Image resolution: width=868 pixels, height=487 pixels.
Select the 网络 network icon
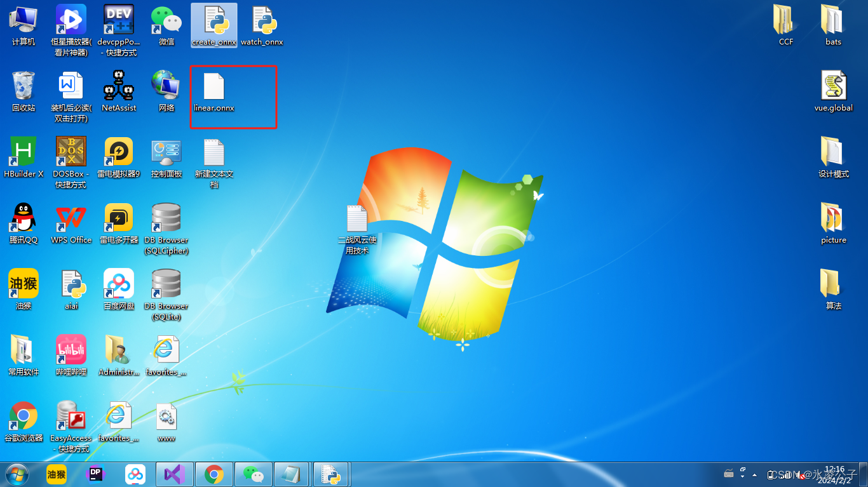pyautogui.click(x=166, y=92)
